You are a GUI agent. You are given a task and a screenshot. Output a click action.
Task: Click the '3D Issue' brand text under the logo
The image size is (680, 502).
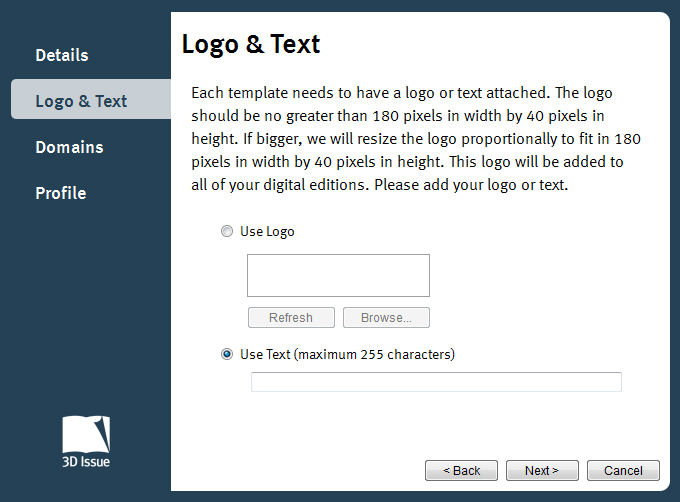tap(86, 462)
